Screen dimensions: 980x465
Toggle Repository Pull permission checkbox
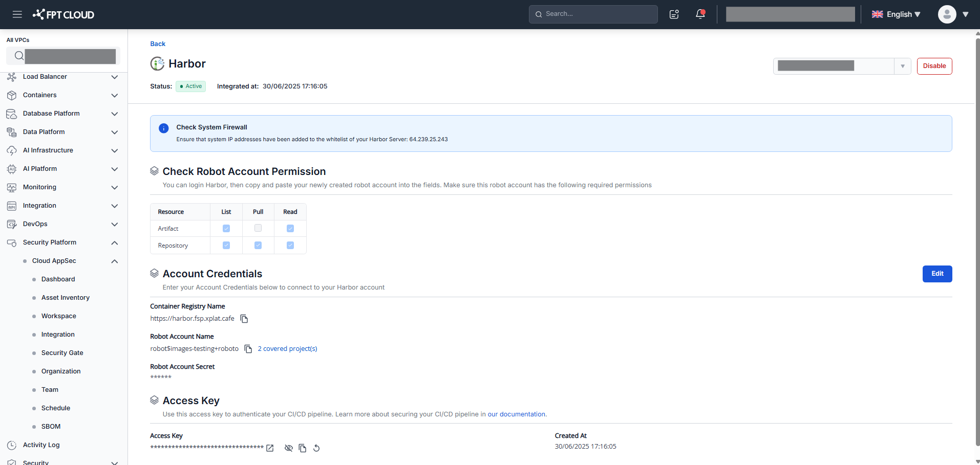(x=258, y=246)
